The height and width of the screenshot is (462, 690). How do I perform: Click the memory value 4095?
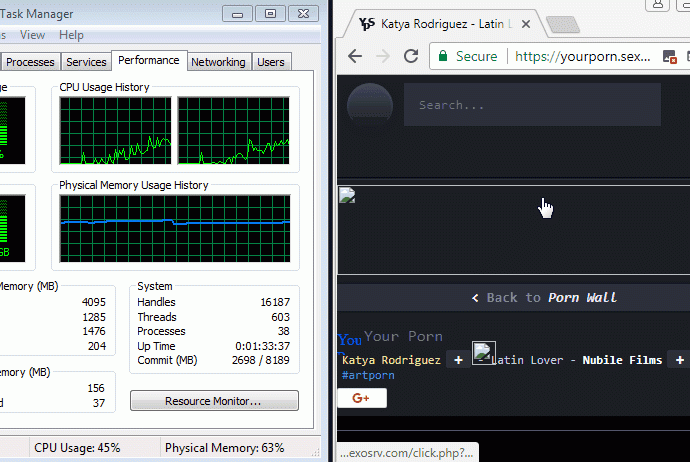(94, 302)
